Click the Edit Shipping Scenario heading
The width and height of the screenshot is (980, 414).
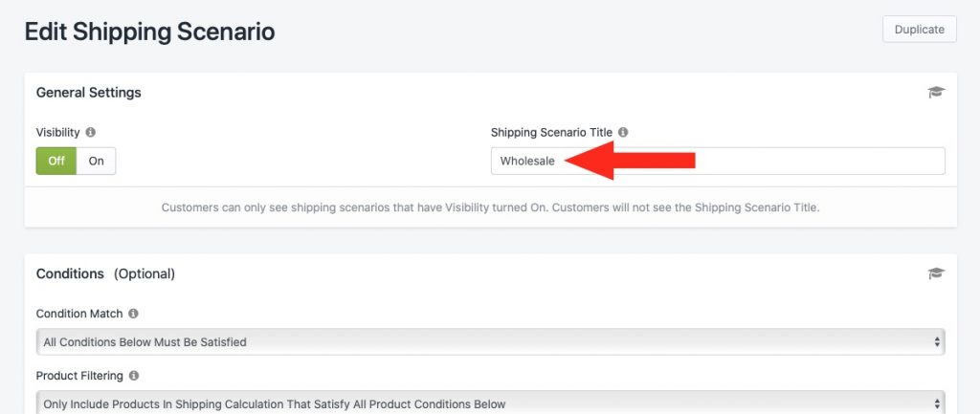click(150, 32)
